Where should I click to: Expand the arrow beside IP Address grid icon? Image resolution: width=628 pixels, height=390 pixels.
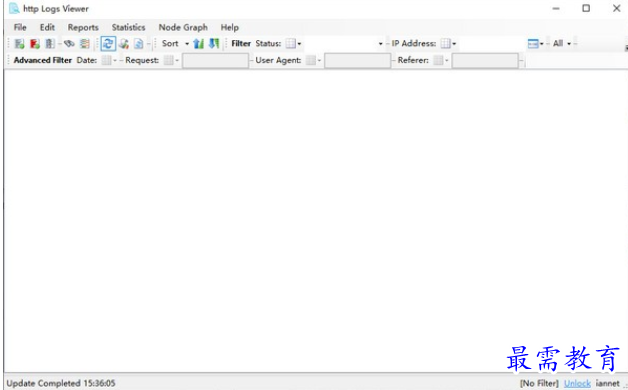pos(454,44)
